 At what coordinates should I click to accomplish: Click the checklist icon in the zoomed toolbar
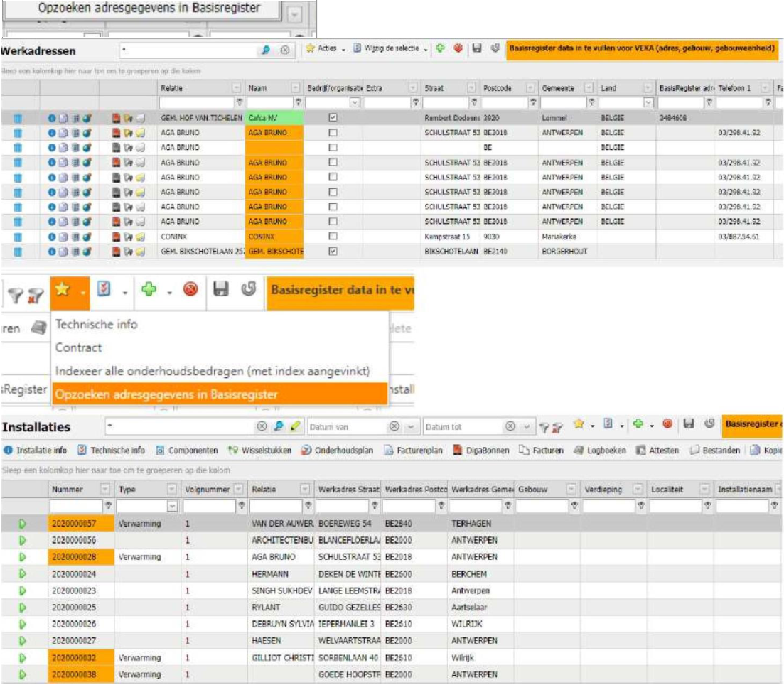[104, 289]
